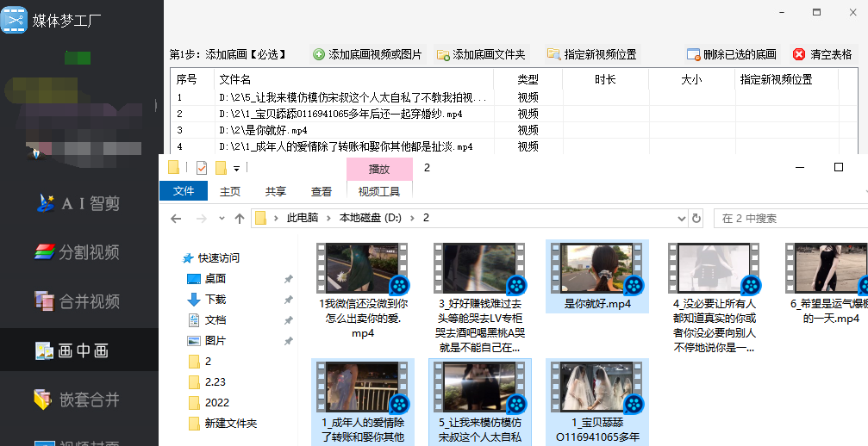This screenshot has height=446, width=868.
Task: Click pin icon next to 文档
Action: coord(289,320)
